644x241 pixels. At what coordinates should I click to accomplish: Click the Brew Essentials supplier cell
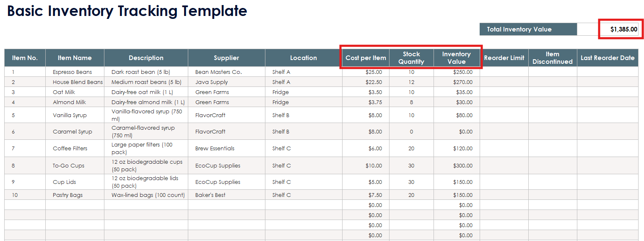[x=226, y=148]
